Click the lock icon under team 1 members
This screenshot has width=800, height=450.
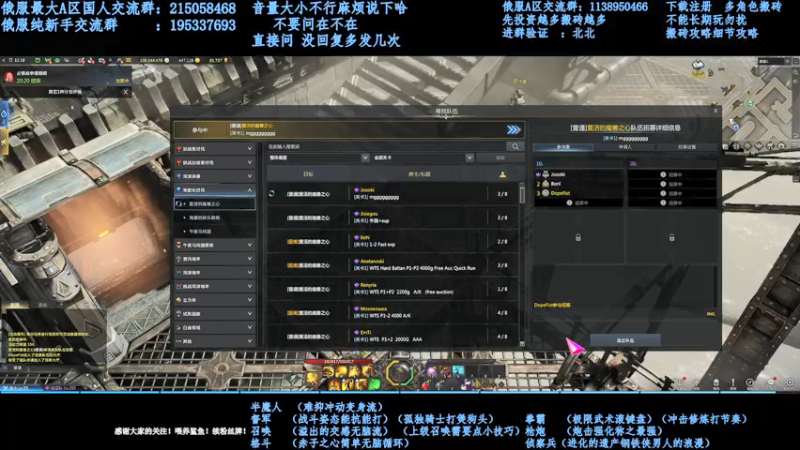[578, 237]
